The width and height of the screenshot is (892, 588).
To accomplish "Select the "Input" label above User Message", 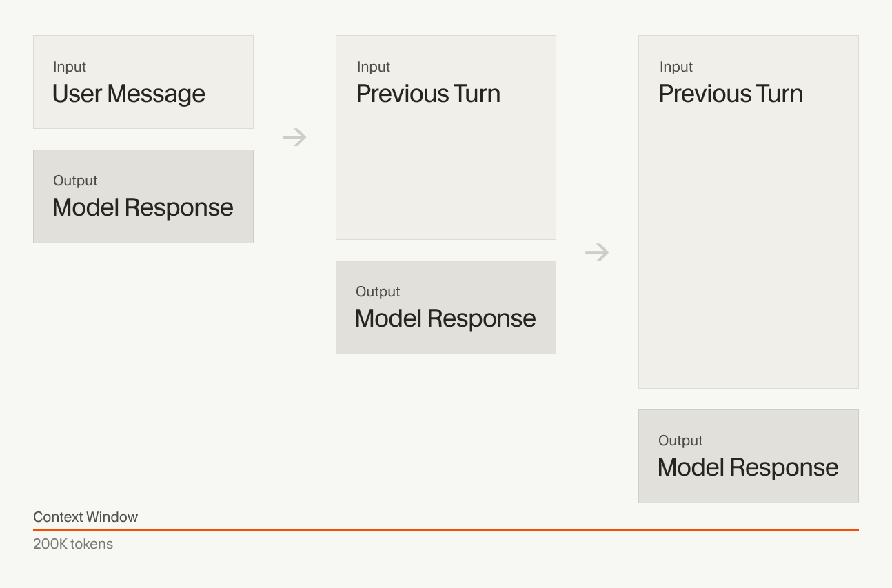I will [70, 67].
